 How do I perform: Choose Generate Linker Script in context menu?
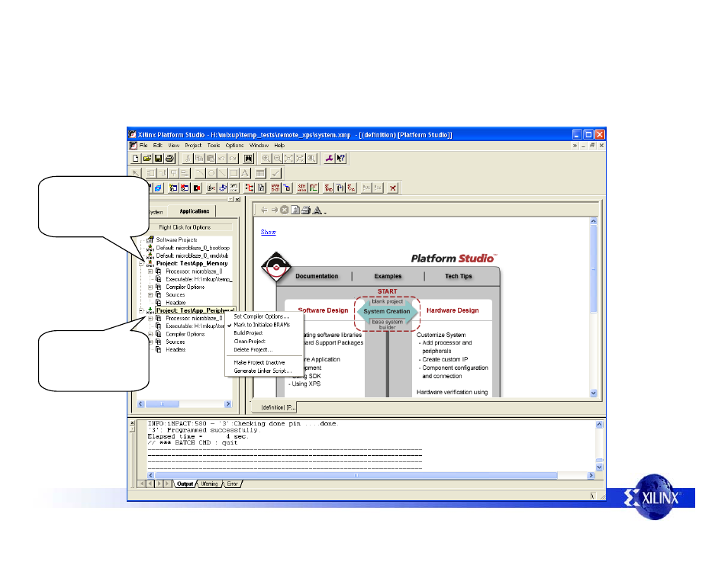pyautogui.click(x=263, y=371)
